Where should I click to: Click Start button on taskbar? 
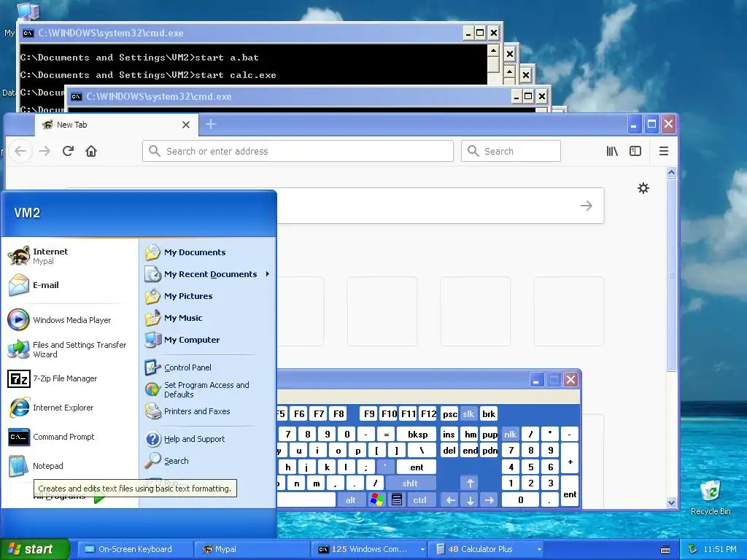pos(34,549)
